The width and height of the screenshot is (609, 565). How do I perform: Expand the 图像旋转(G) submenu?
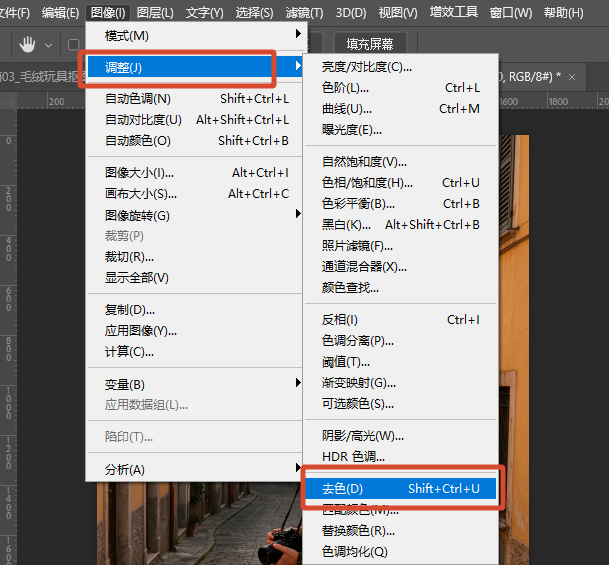[194, 215]
